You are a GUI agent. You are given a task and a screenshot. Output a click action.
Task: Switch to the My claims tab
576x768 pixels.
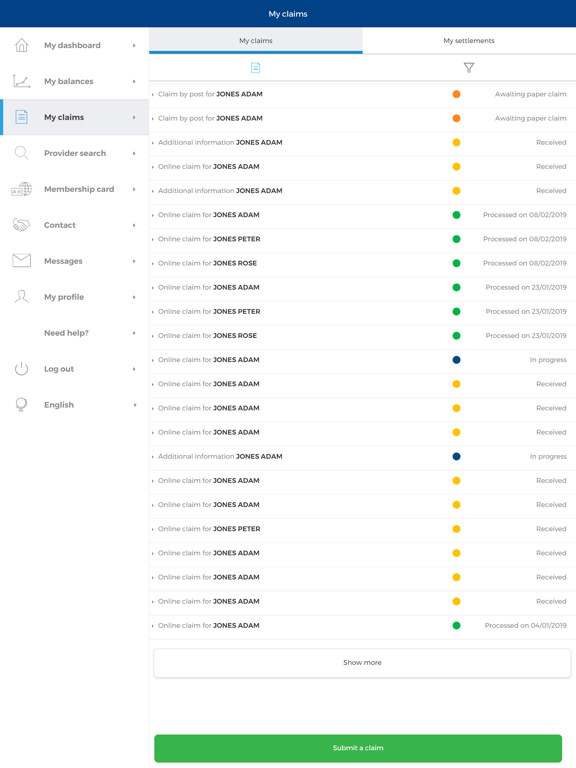(x=256, y=41)
